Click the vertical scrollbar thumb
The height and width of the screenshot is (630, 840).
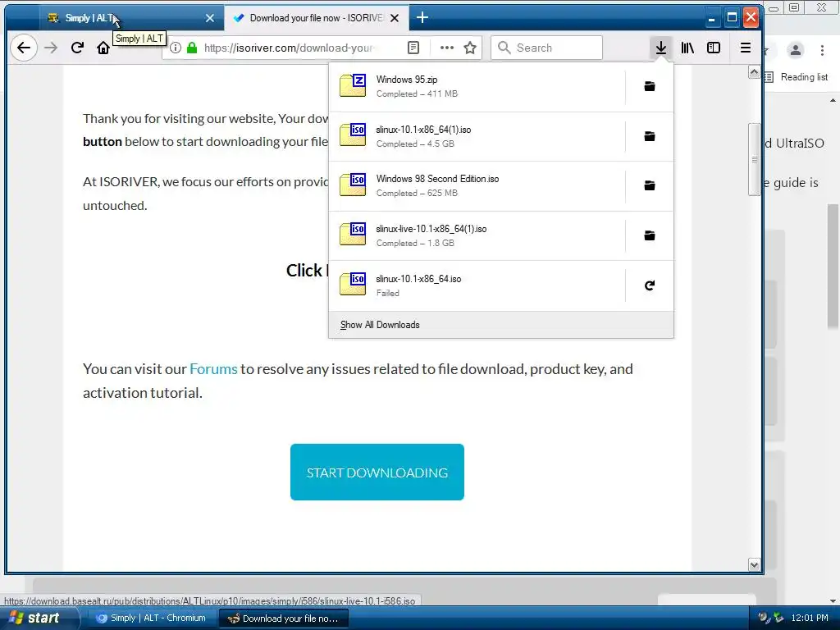click(754, 159)
